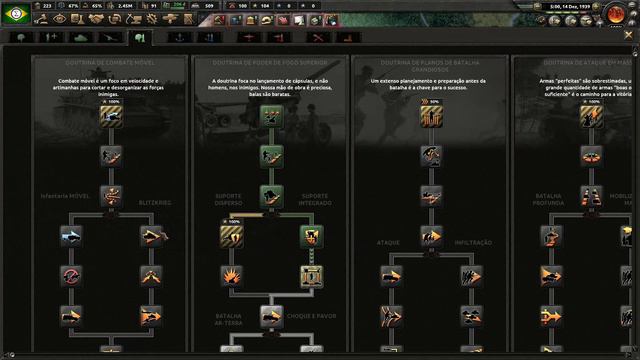The height and width of the screenshot is (360, 640).
Task: Open the Trade arrows icon
Action: click(x=115, y=19)
